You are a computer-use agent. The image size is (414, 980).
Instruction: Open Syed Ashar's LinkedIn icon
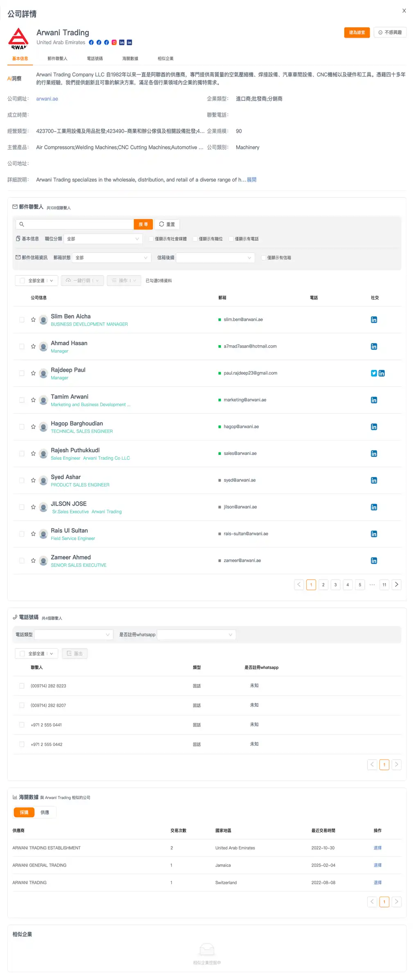tap(374, 480)
